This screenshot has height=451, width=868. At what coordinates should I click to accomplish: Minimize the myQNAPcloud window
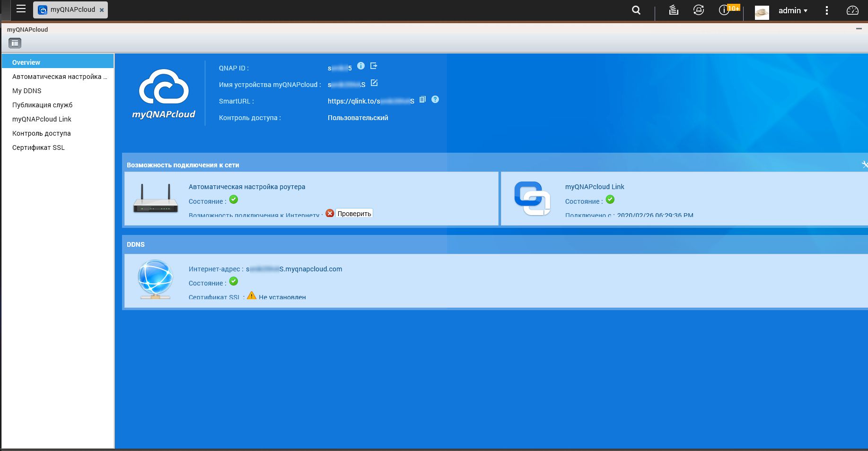tap(859, 29)
